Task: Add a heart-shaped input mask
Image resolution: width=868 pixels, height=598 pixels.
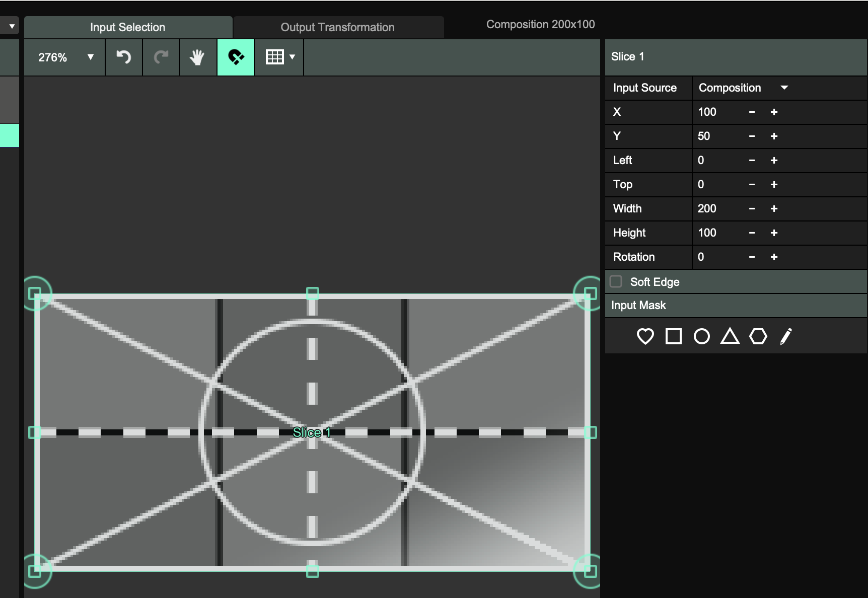Action: click(645, 336)
